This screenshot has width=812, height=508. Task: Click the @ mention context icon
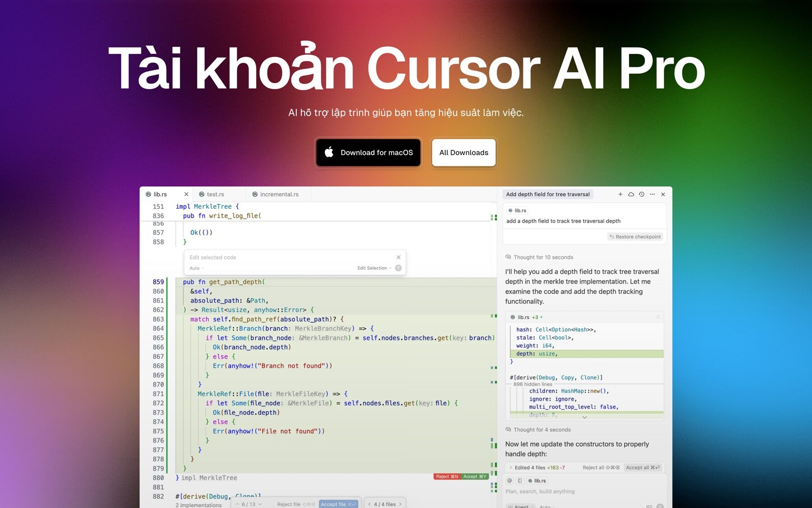point(509,481)
